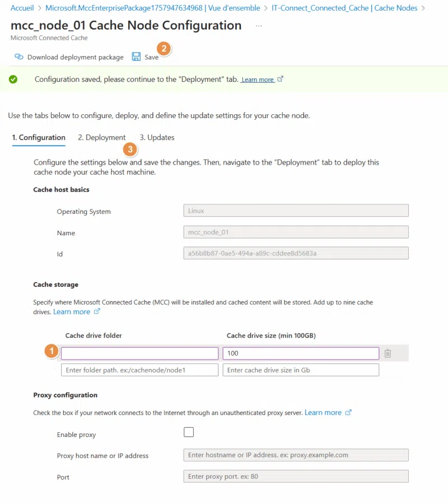Click the cache drive size field showing 100
Screen dimensions: 448x504
click(x=301, y=353)
